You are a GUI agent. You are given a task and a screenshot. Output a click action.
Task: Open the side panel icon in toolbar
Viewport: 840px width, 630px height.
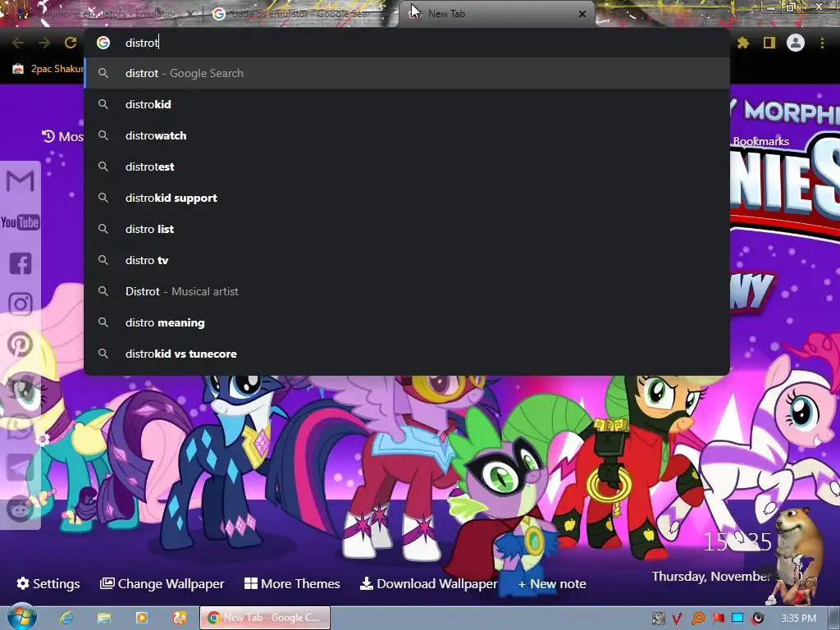(769, 43)
